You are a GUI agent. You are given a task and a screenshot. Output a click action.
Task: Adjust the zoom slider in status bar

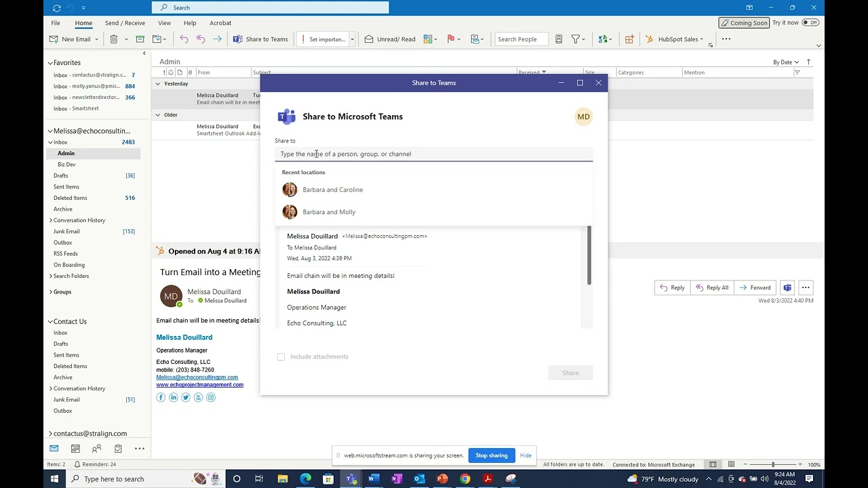click(x=773, y=465)
